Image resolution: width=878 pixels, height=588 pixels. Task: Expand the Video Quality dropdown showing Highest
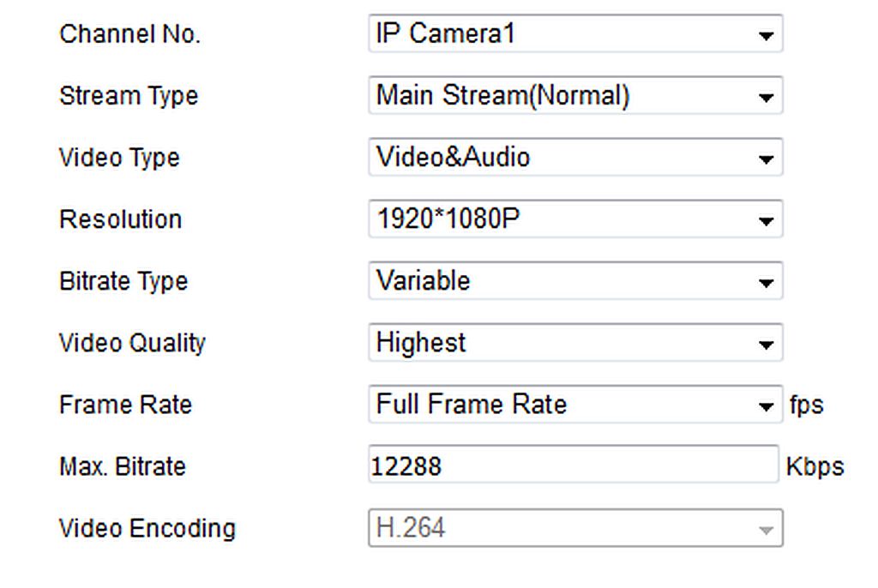click(x=575, y=342)
